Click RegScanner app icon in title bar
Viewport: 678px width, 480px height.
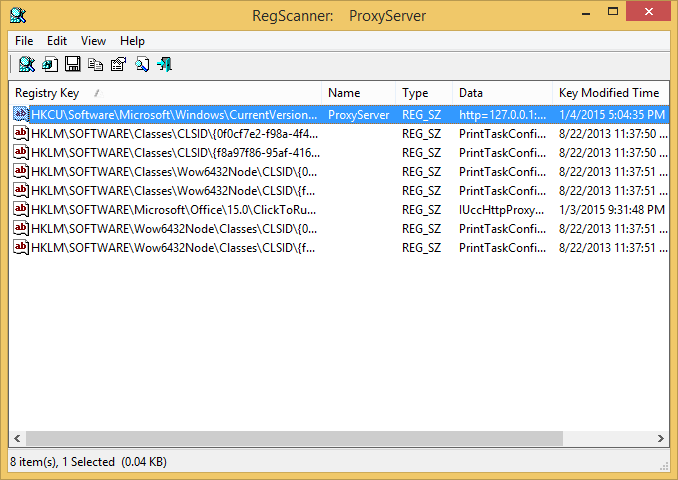point(18,16)
